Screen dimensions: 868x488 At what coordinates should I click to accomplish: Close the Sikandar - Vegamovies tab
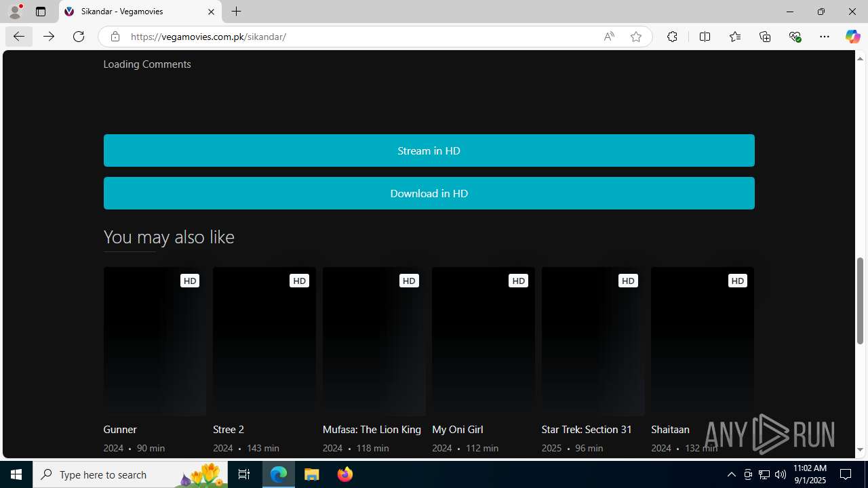point(211,12)
